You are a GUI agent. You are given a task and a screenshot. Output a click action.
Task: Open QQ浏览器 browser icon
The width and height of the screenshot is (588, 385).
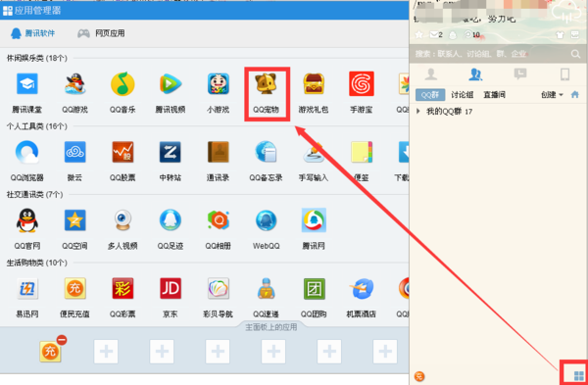pos(27,152)
